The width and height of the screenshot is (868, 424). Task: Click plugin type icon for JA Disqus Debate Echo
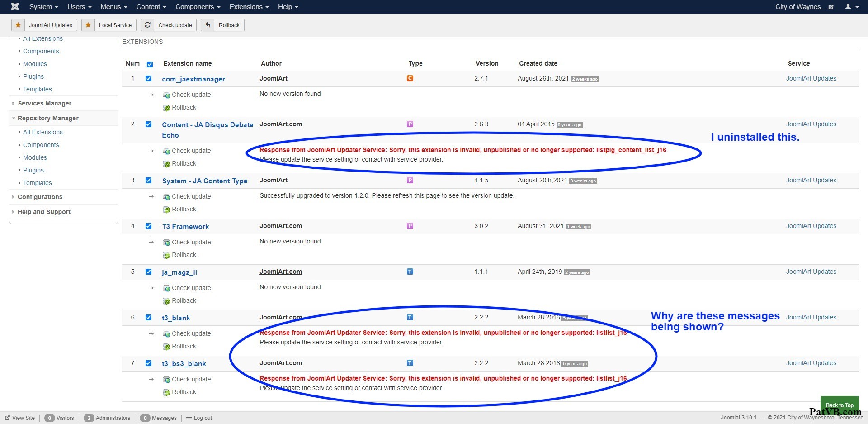(410, 124)
